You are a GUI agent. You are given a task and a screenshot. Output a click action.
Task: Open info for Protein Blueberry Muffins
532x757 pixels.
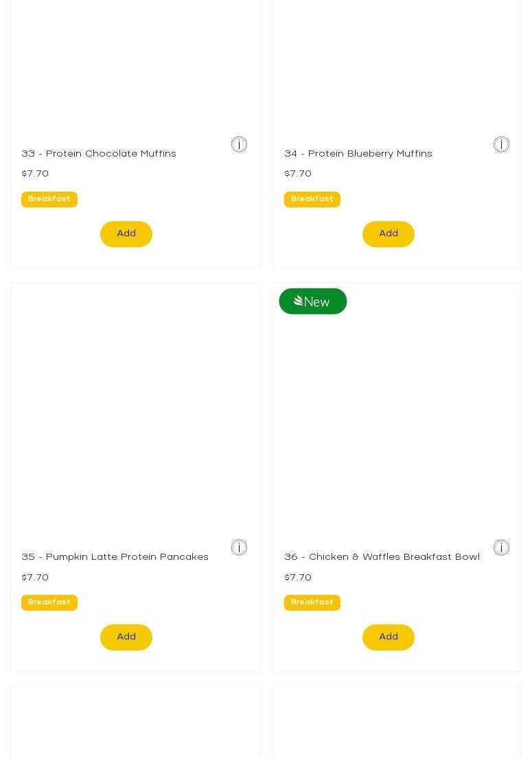(x=501, y=144)
